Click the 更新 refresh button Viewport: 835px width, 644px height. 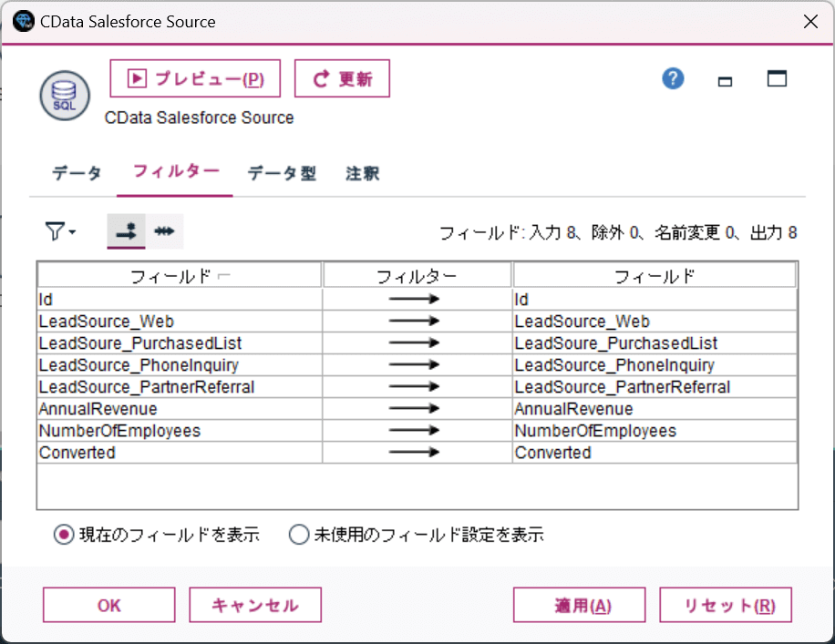click(x=342, y=79)
